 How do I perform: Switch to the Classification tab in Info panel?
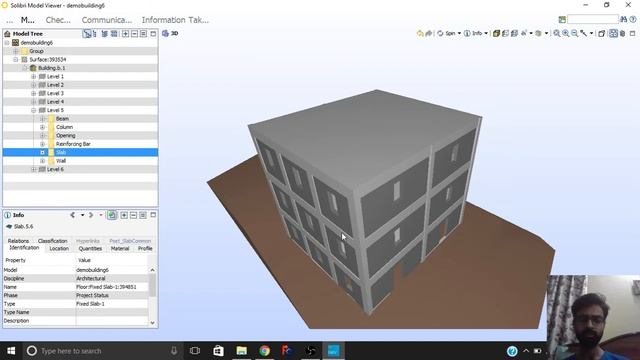point(53,241)
